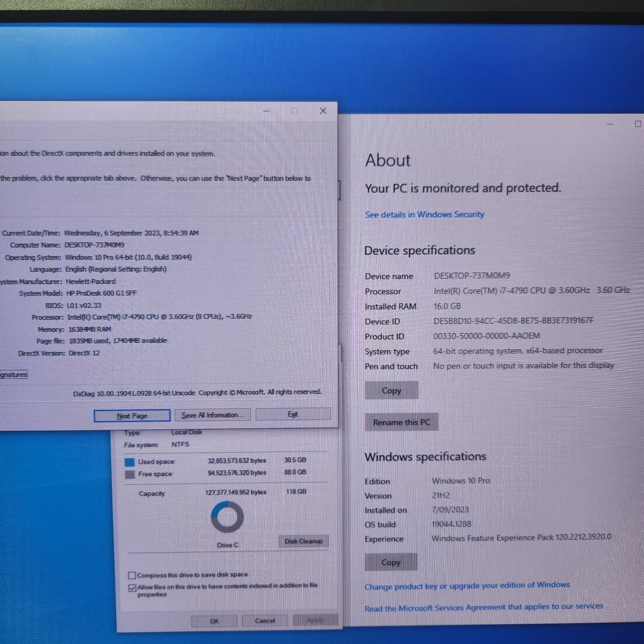644x644 pixels.
Task: Copy the Device specifications
Action: (x=391, y=390)
